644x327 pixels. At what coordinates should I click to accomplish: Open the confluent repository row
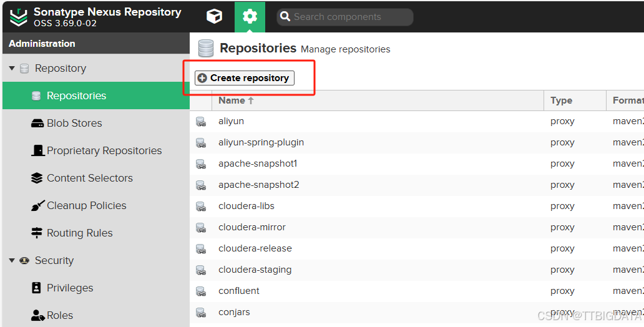point(417,291)
